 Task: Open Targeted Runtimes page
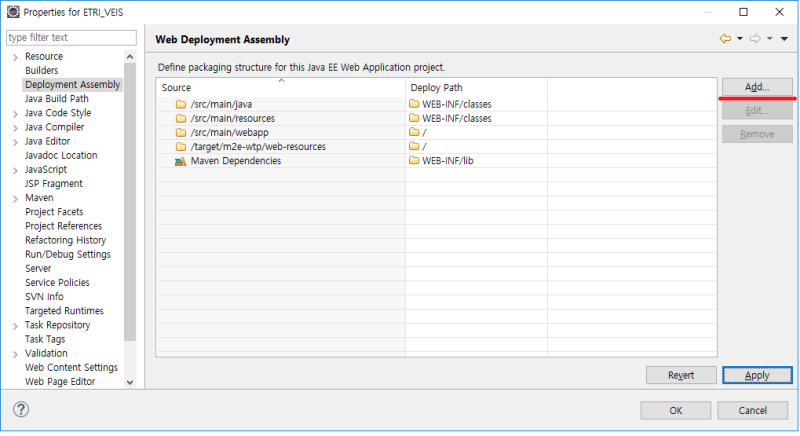click(x=64, y=311)
